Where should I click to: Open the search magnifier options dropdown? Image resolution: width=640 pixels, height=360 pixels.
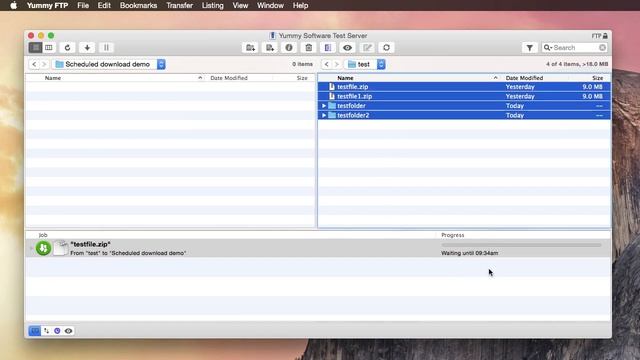[547, 48]
